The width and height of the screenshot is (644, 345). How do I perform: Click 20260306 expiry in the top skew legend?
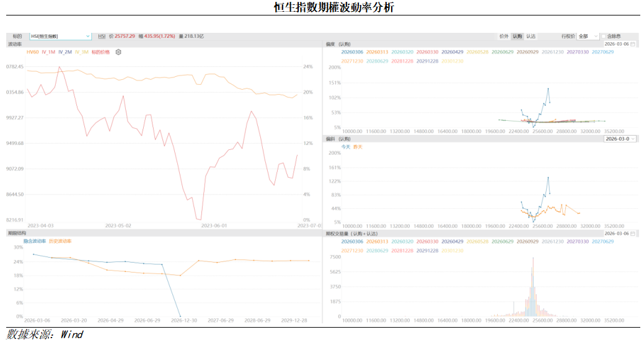click(x=352, y=52)
